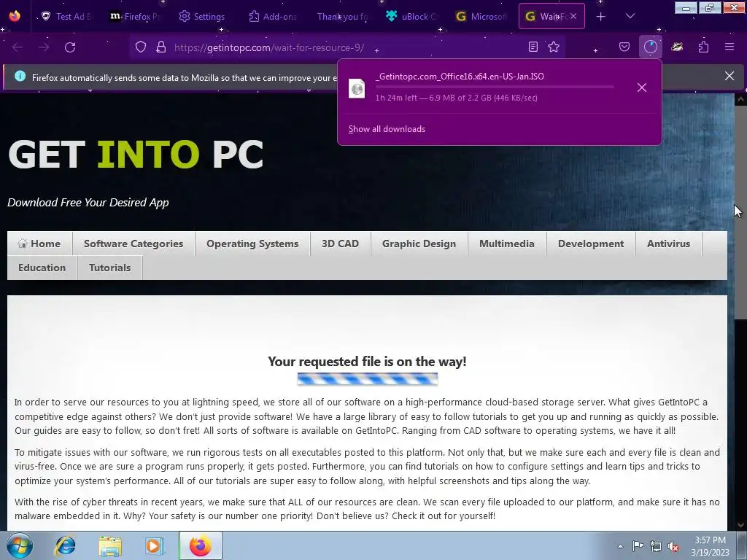The width and height of the screenshot is (747, 560).
Task: Cancel the Office16 ISO download
Action: 642,87
